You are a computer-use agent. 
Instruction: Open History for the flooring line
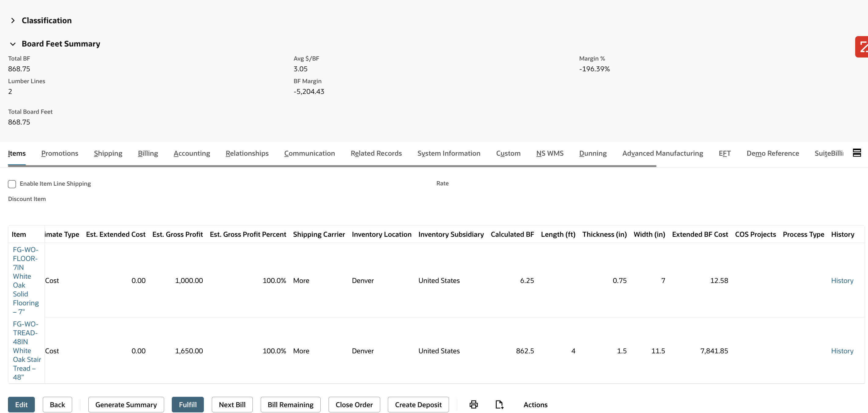coord(842,280)
